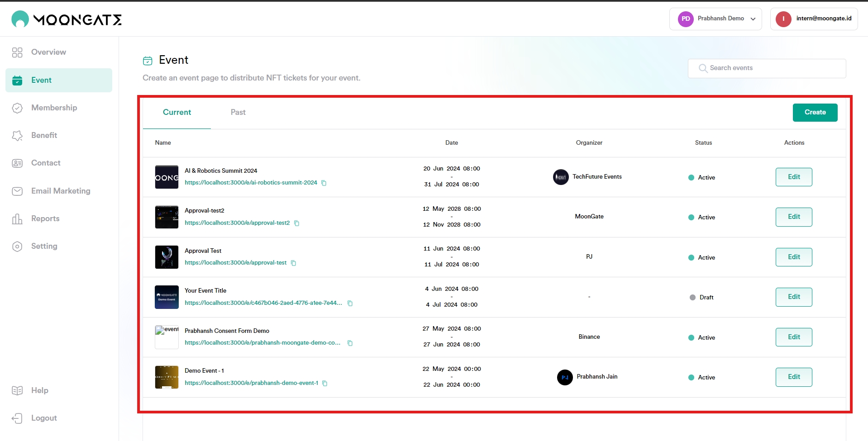Click the Logout icon
The height and width of the screenshot is (441, 868).
pyautogui.click(x=17, y=418)
